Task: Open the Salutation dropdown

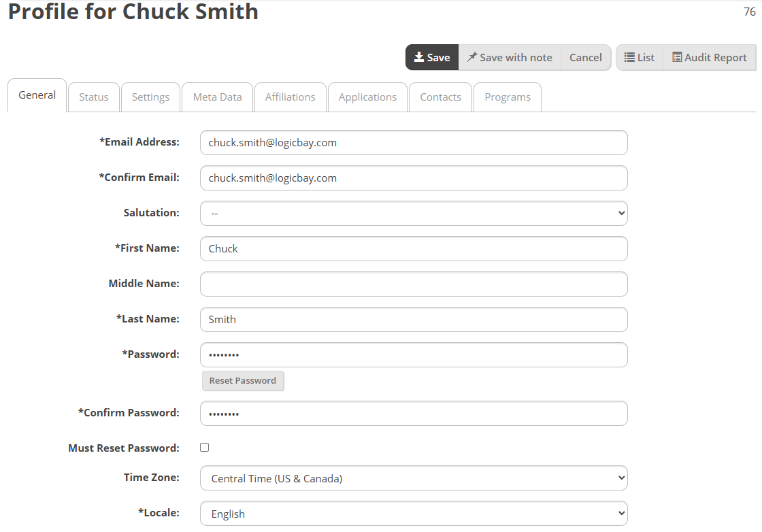Action: (414, 214)
